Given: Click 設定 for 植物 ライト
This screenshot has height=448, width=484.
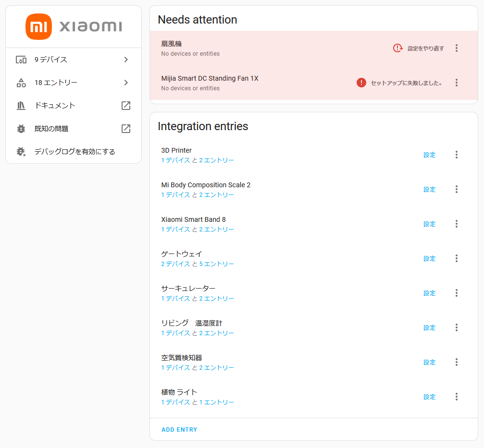Looking at the screenshot, I should click(429, 397).
